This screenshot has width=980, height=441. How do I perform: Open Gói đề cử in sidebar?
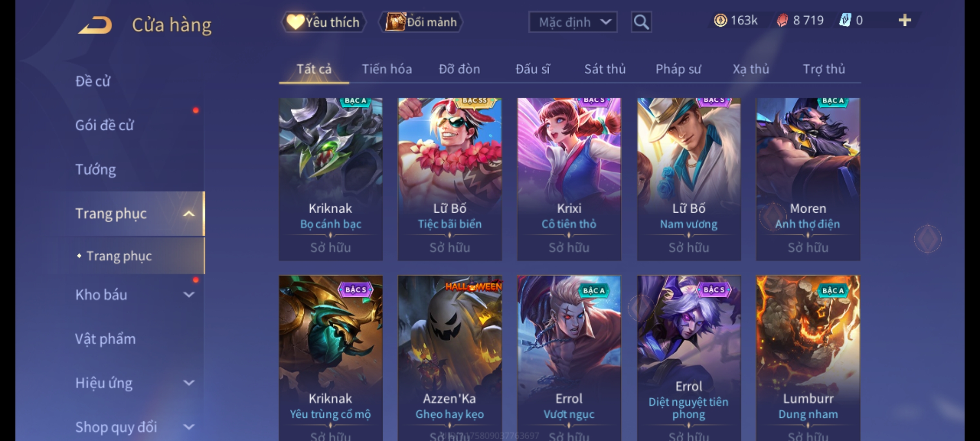pyautogui.click(x=105, y=125)
